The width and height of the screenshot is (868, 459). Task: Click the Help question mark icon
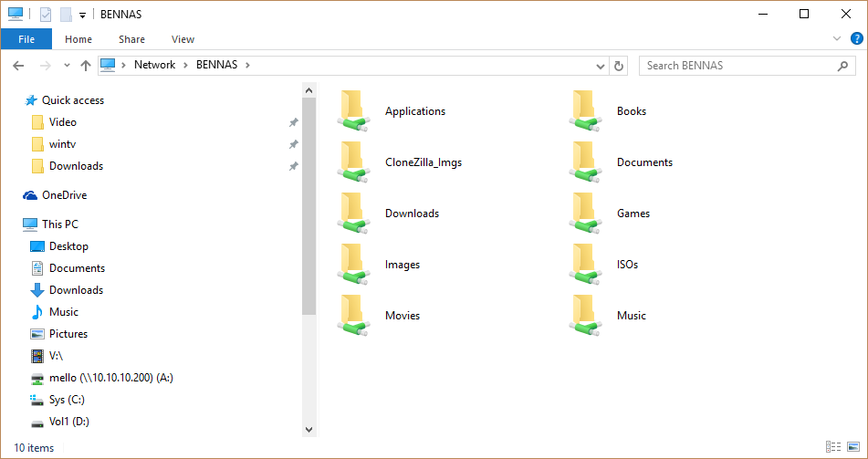point(856,38)
